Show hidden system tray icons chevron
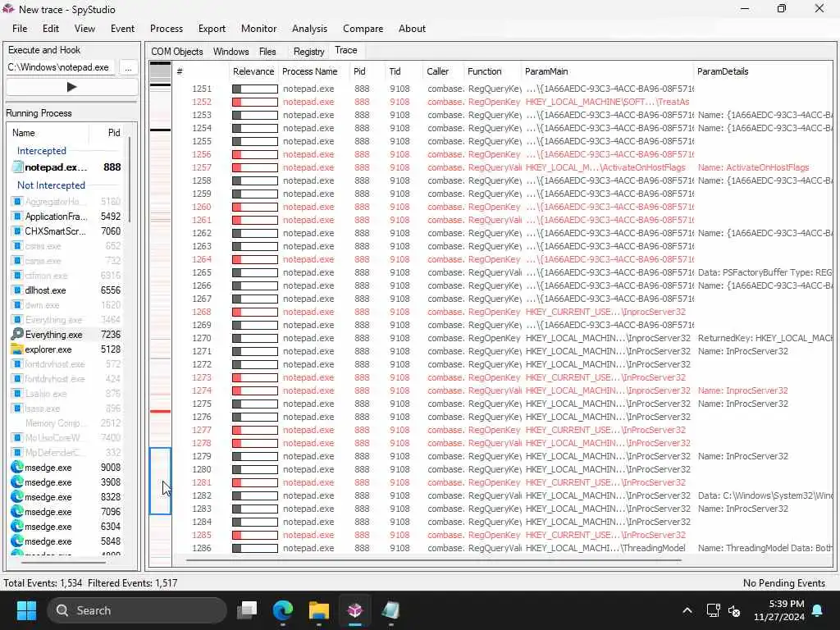The height and width of the screenshot is (630, 840). point(687,610)
